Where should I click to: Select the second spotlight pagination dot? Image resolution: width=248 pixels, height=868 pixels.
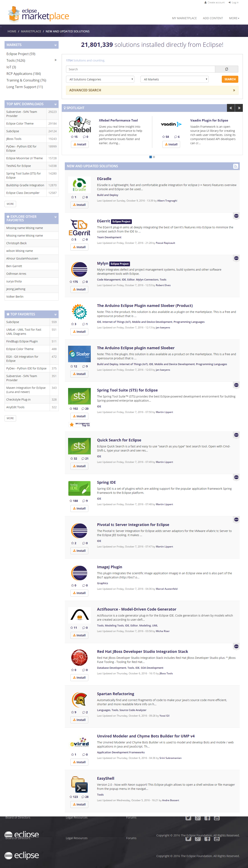(x=154, y=157)
